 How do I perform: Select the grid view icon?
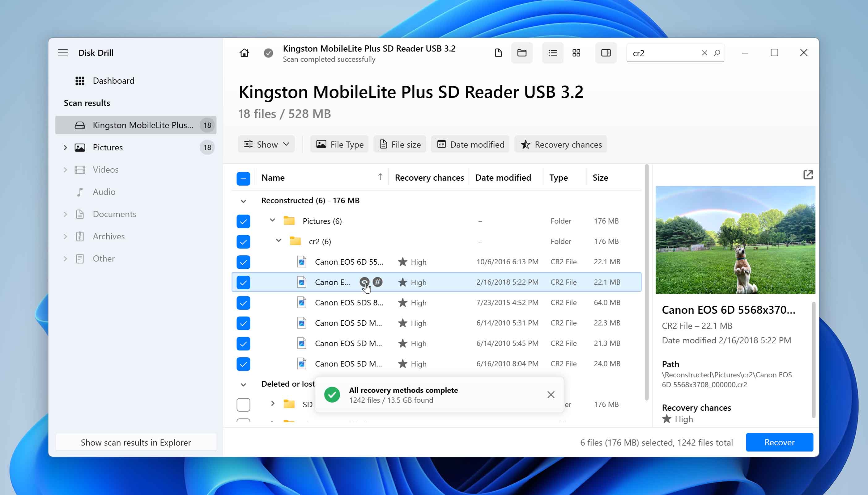tap(577, 53)
